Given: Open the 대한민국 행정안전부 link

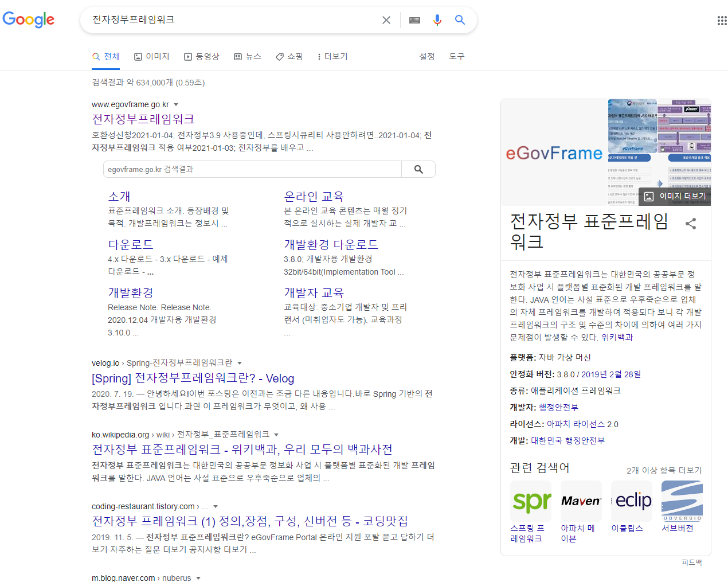Looking at the screenshot, I should click(x=567, y=441).
